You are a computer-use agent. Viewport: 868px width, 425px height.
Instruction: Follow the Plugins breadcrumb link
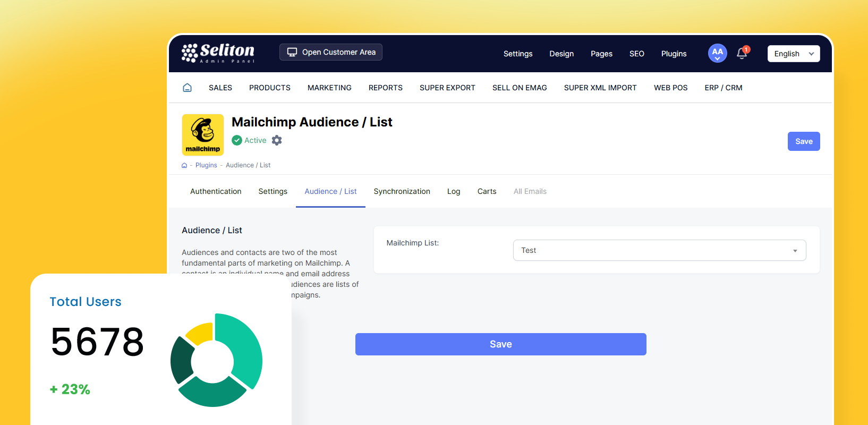[x=206, y=165]
